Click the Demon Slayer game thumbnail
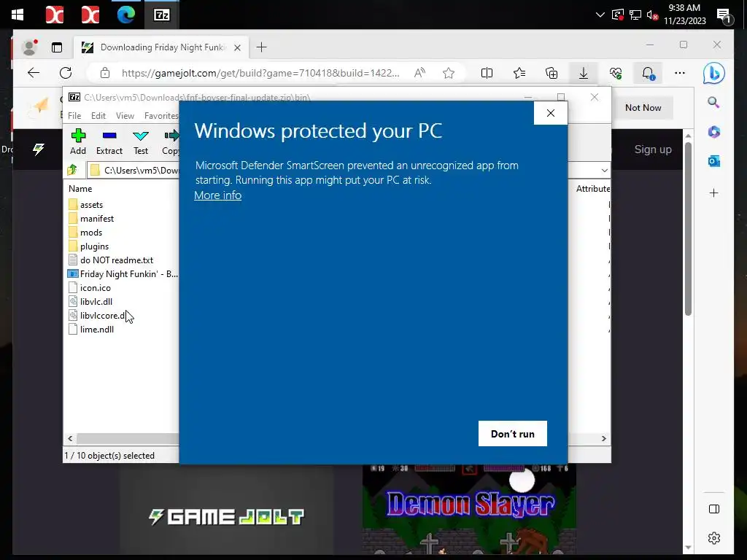 469,509
